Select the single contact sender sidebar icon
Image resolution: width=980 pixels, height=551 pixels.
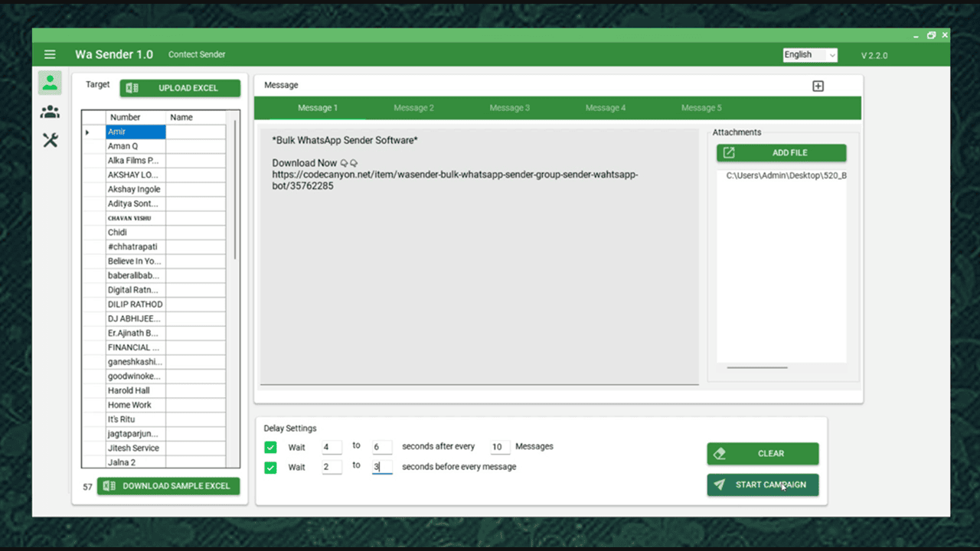(50, 83)
